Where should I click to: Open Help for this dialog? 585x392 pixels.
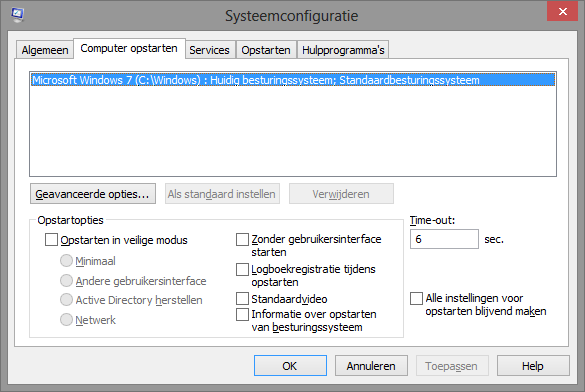pyautogui.click(x=533, y=366)
